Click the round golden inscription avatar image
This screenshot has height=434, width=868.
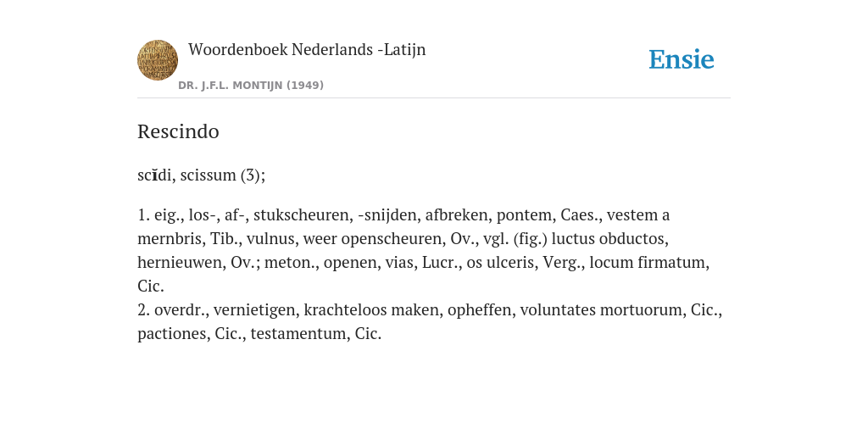point(158,60)
